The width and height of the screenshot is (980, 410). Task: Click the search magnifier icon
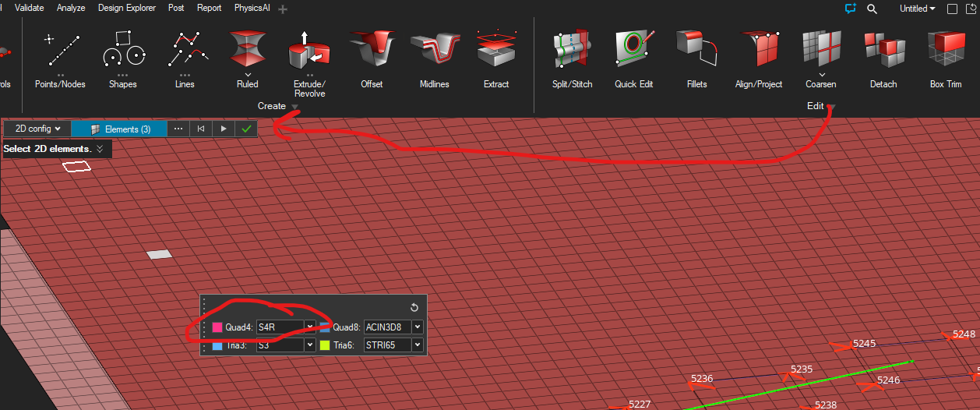[x=872, y=9]
